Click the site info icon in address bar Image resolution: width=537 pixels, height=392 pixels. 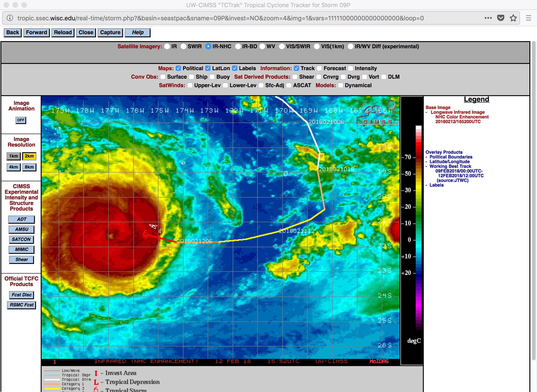click(x=10, y=18)
